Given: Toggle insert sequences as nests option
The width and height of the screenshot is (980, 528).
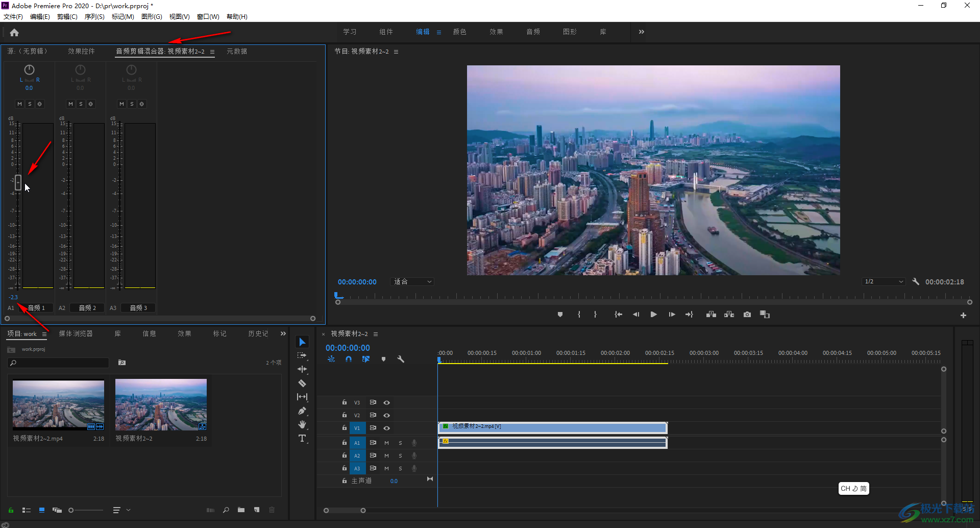Looking at the screenshot, I should [331, 359].
